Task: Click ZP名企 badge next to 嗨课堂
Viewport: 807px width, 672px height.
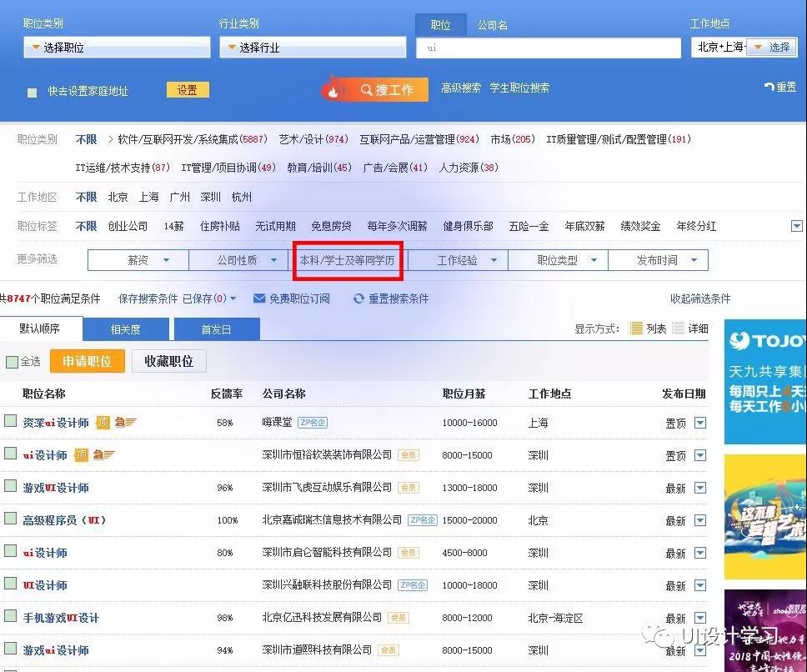Action: [313, 423]
